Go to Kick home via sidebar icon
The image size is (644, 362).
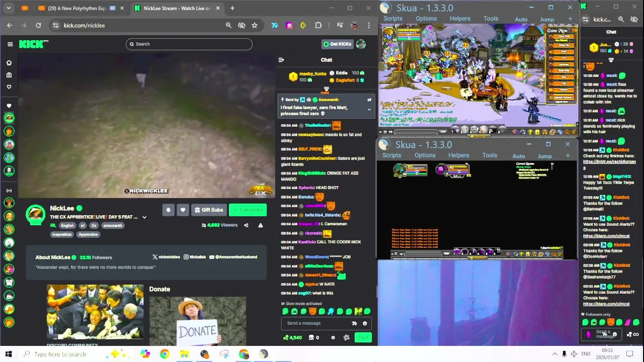pyautogui.click(x=9, y=63)
